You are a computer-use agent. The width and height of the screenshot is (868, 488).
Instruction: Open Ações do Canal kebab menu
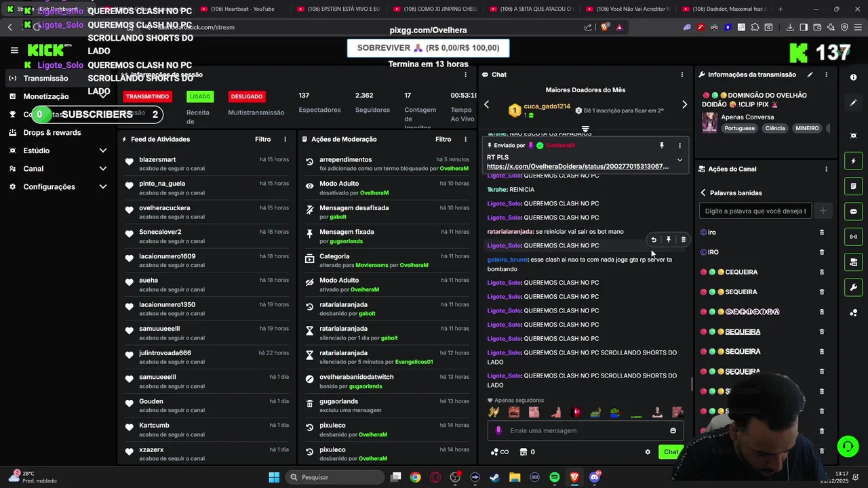click(x=826, y=169)
